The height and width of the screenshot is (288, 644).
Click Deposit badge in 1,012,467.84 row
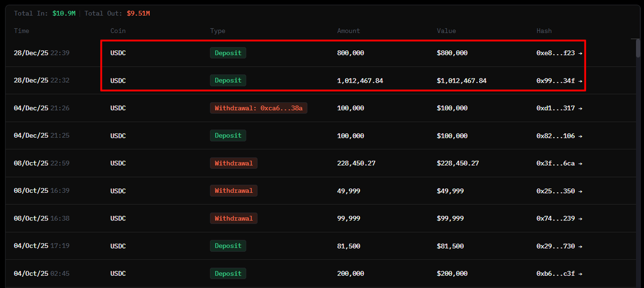pos(228,80)
